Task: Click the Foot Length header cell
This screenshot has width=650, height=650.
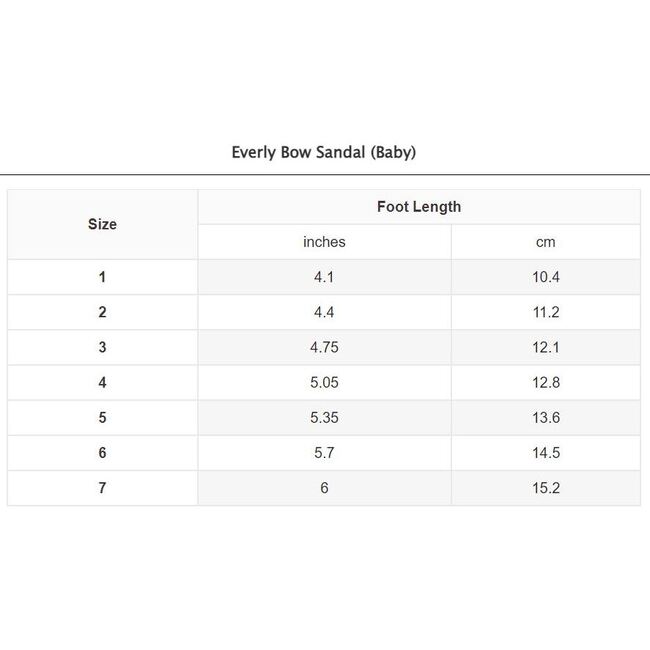Action: (419, 207)
